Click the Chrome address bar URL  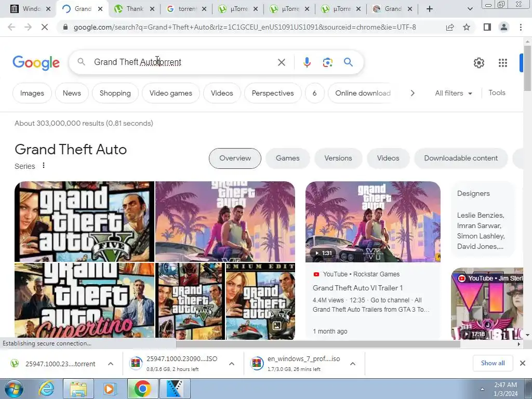(x=245, y=27)
